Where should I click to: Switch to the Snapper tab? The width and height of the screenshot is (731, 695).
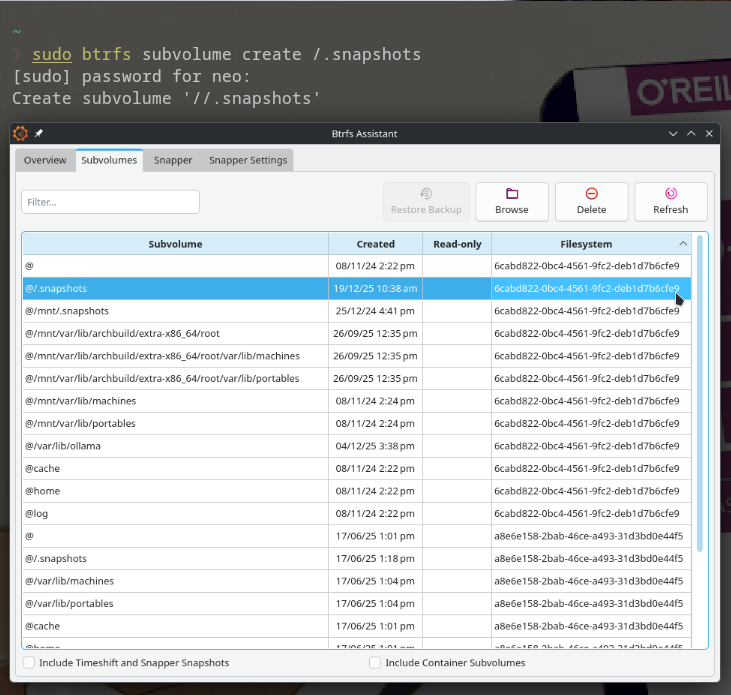173,160
